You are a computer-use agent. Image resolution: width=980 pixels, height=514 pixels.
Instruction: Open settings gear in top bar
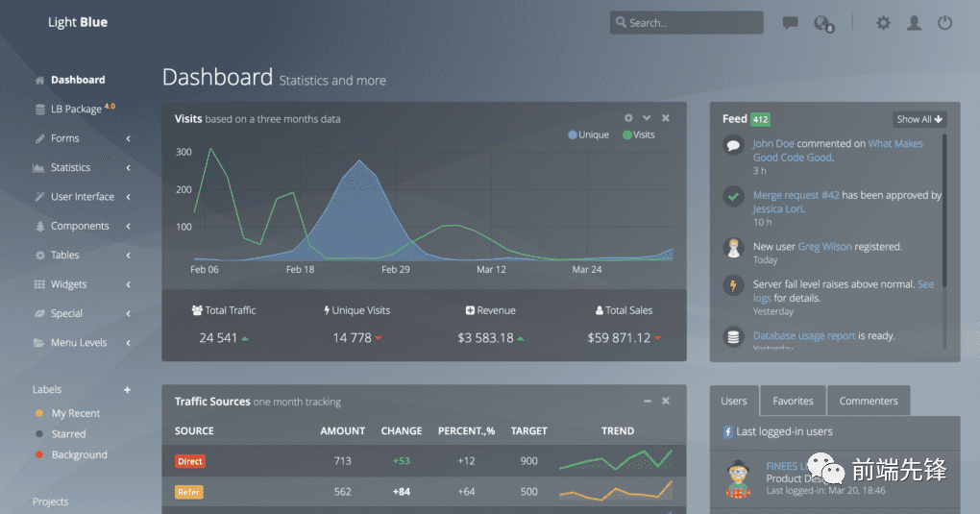[x=883, y=23]
